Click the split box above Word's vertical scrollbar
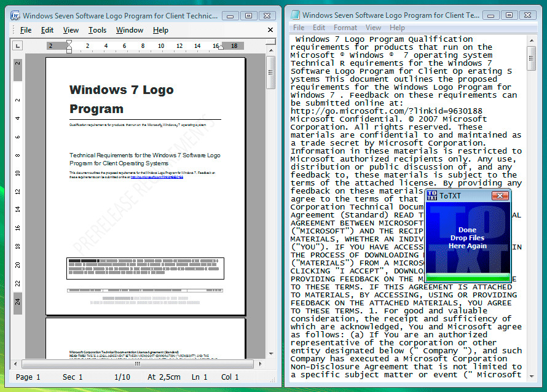 [270, 42]
